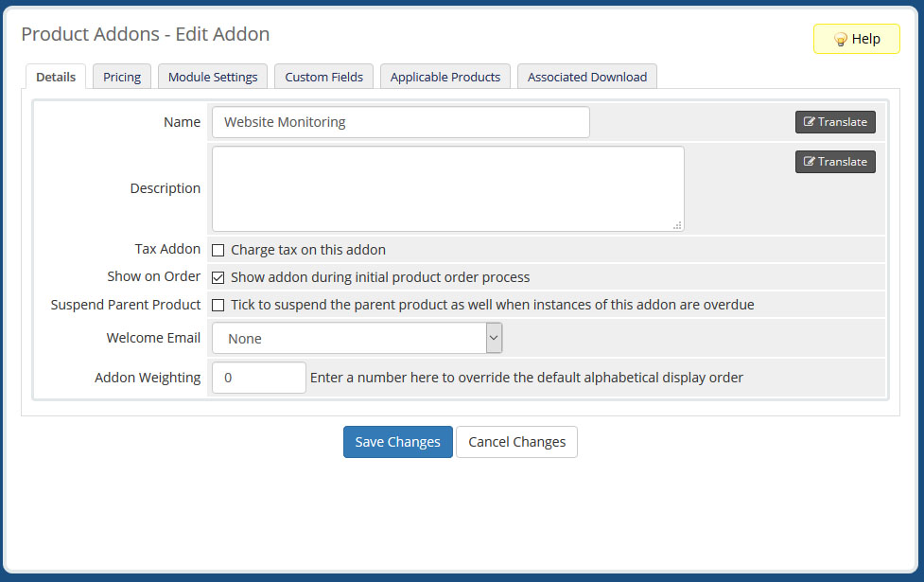Open the Associated Download tab
Viewport: 924px width, 582px height.
pyautogui.click(x=586, y=77)
